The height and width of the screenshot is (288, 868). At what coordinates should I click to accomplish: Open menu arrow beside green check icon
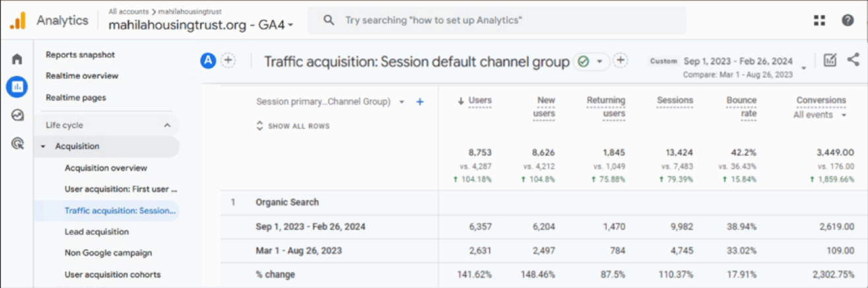[599, 61]
